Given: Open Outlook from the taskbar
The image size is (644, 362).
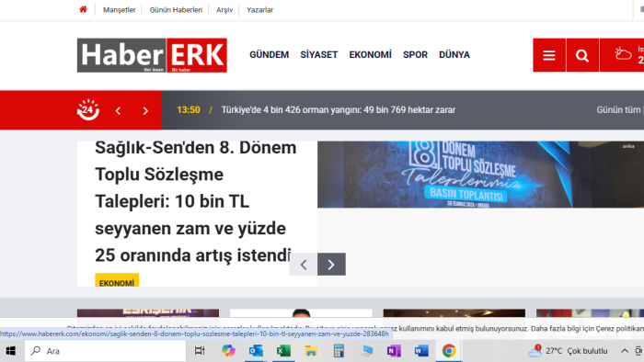Looking at the screenshot, I should point(256,351).
